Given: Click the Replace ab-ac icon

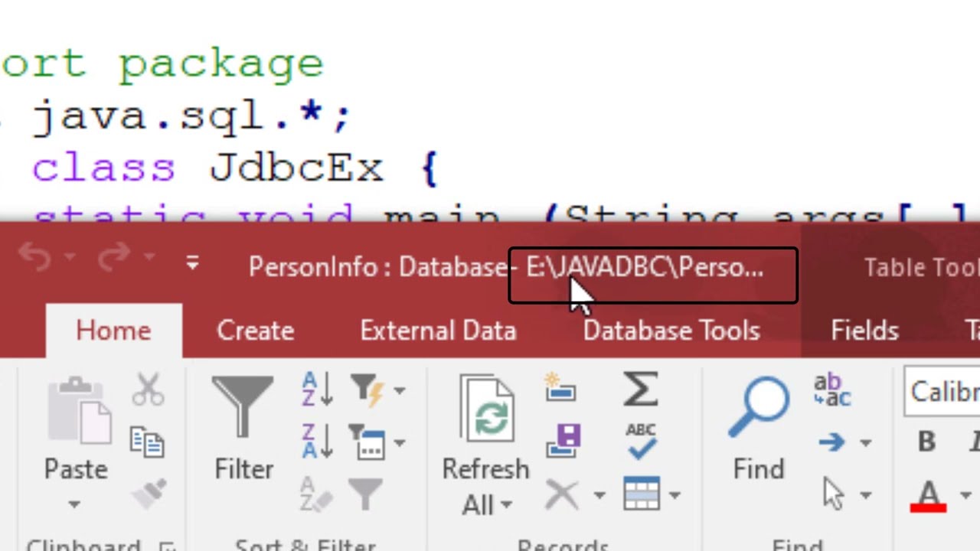Looking at the screenshot, I should pyautogui.click(x=831, y=390).
